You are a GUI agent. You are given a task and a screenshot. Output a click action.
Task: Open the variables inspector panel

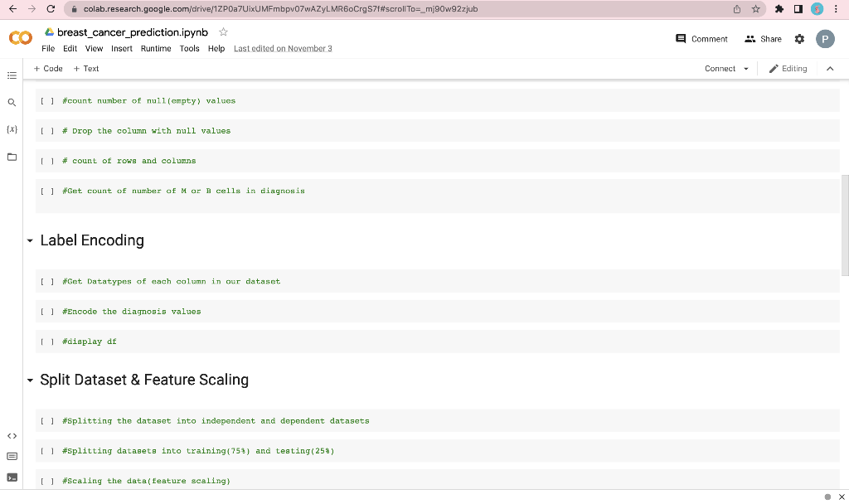pyautogui.click(x=12, y=129)
